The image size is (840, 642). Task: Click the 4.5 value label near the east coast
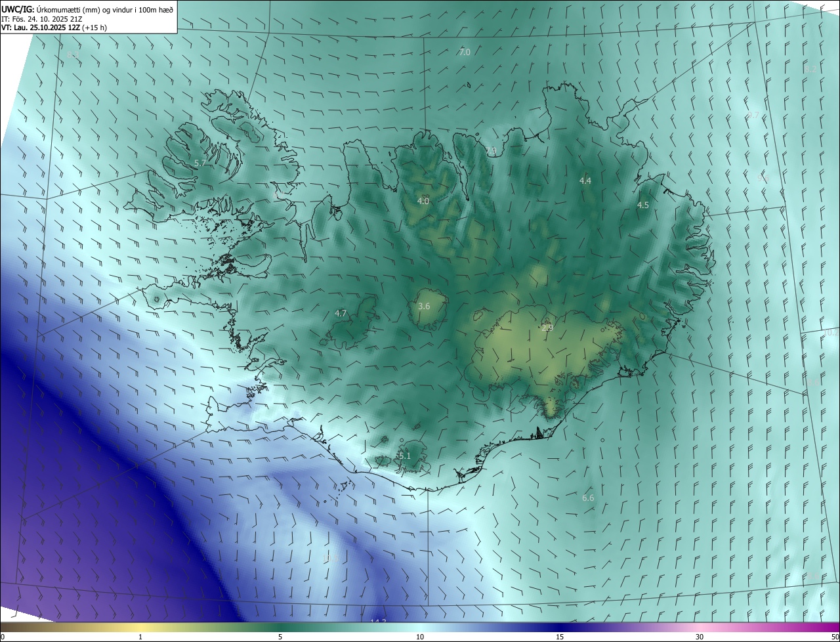point(643,205)
